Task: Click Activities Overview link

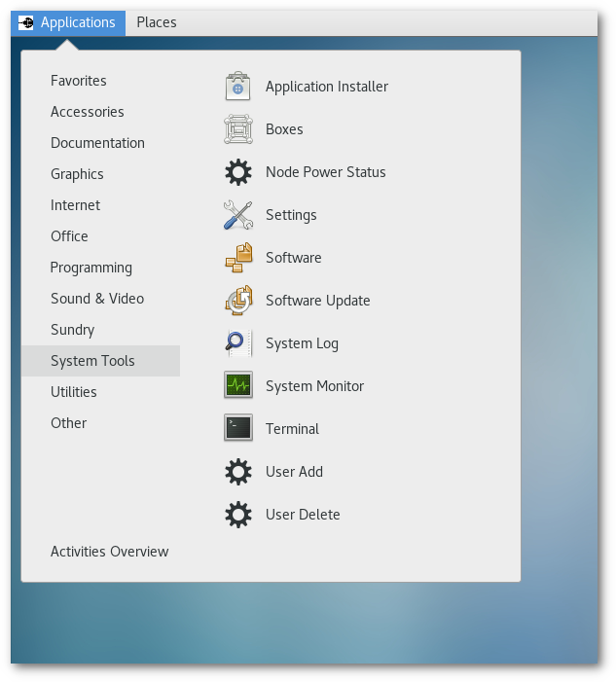Action: point(110,552)
